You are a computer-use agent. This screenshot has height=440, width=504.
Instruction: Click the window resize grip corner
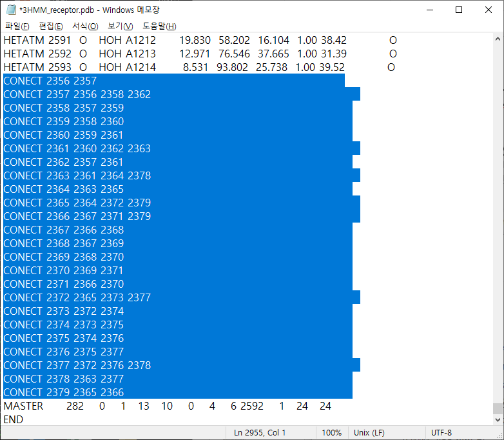[x=499, y=435]
